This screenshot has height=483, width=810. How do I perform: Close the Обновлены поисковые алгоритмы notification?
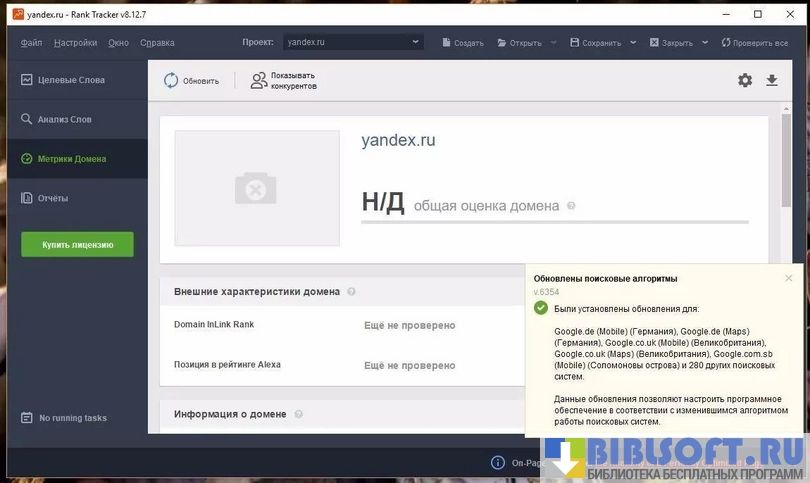click(x=788, y=278)
